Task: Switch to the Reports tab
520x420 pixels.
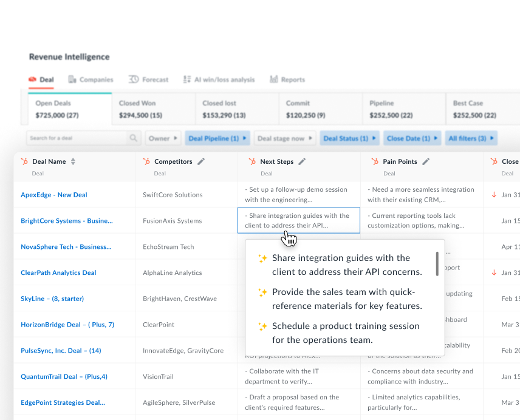Action: (292, 79)
